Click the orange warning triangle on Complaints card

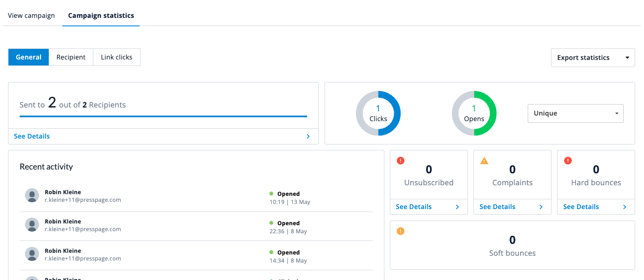484,161
